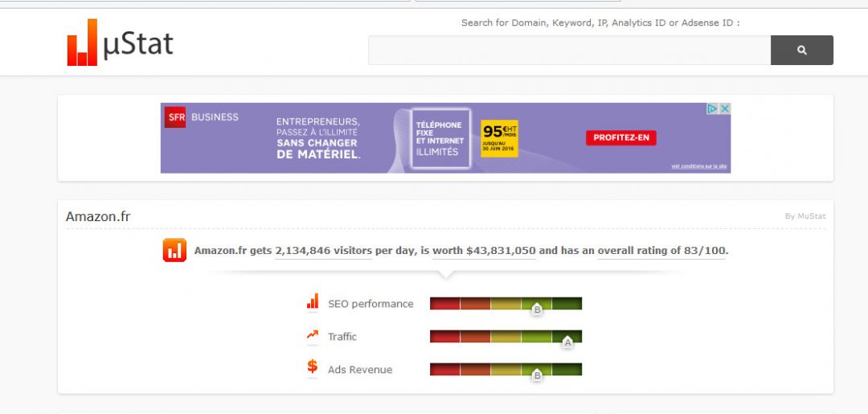Click the Téléphone fixe et internet box
This screenshot has height=414, width=868.
(440, 138)
